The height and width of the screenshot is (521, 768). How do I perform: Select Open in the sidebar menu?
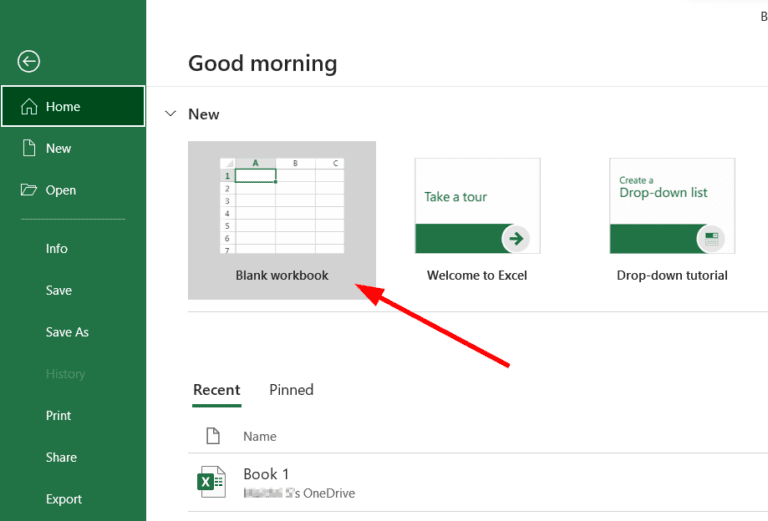click(73, 190)
